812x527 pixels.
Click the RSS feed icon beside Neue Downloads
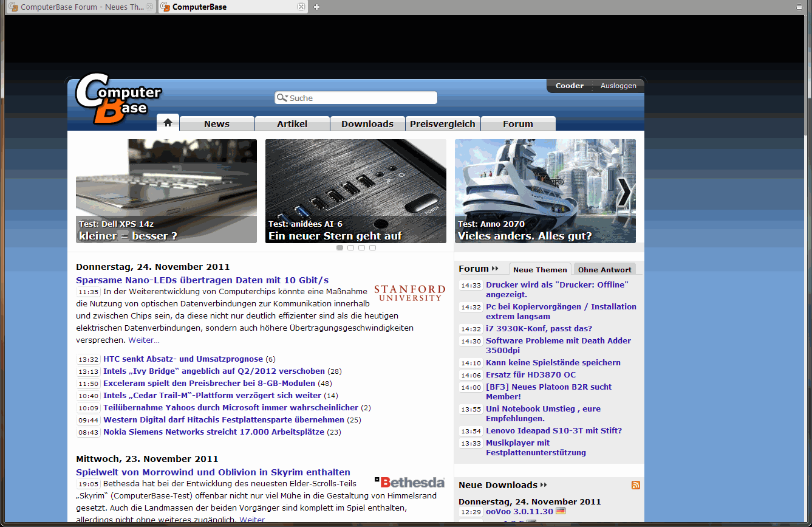pos(636,485)
